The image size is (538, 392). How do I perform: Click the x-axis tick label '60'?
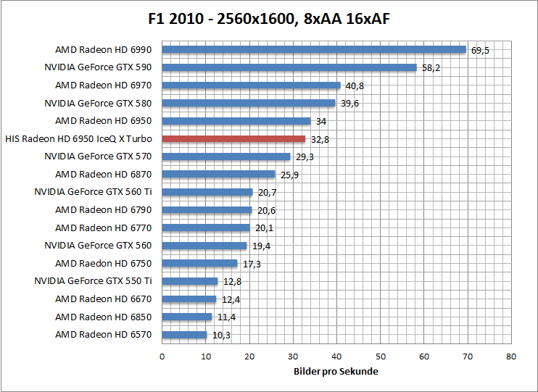click(x=424, y=356)
